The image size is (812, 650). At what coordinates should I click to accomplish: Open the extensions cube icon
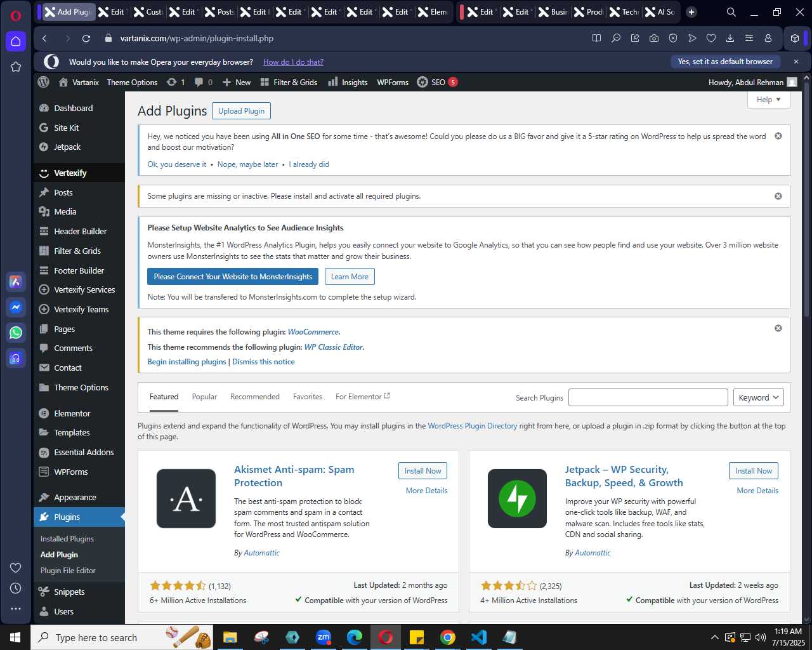click(795, 38)
